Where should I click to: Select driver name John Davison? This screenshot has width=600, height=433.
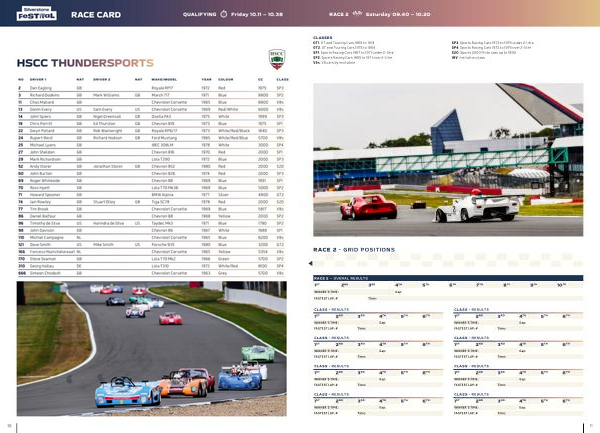click(42, 230)
